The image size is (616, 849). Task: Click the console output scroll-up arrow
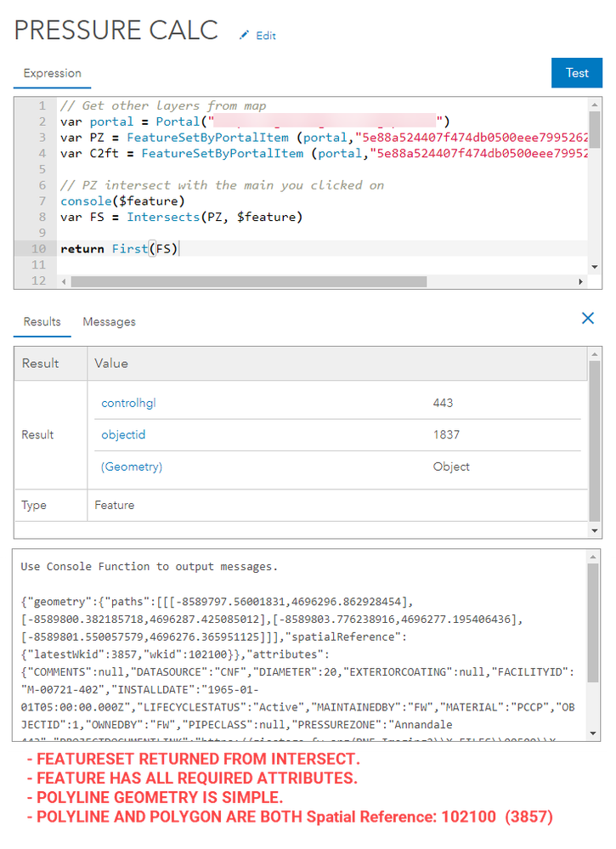tap(594, 557)
